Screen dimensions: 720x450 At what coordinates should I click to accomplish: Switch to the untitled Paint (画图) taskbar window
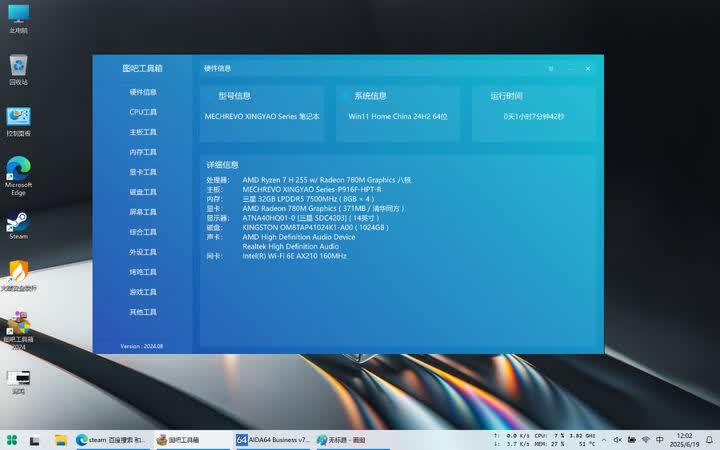coord(351,440)
